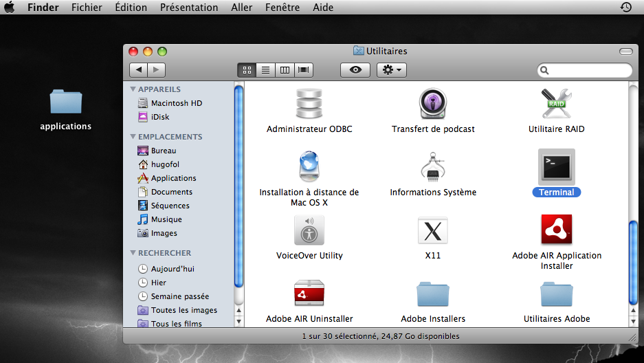Screen dimensions: 644x363
Task: Open Documents in the sidebar
Action: [x=165, y=192]
